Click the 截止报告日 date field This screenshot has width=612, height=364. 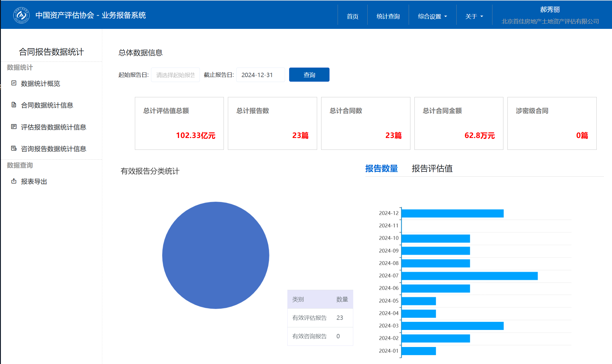click(260, 75)
